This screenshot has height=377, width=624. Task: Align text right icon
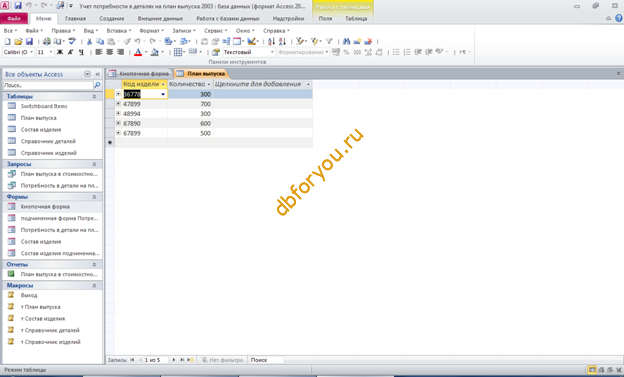click(120, 52)
